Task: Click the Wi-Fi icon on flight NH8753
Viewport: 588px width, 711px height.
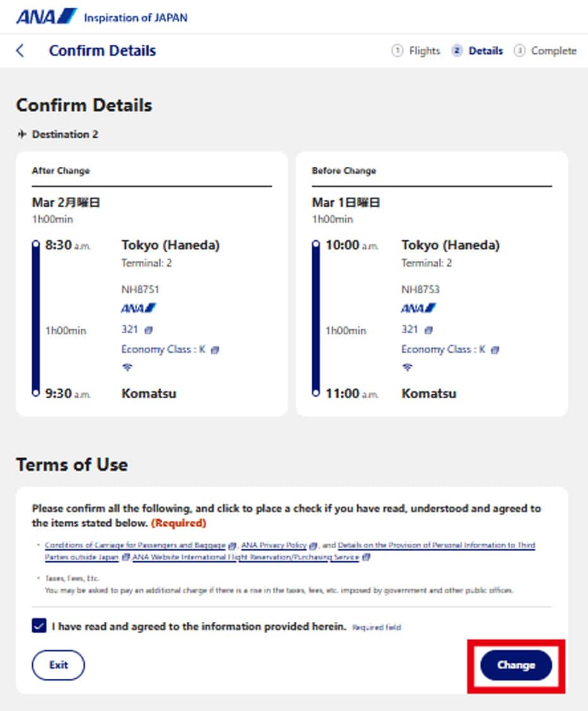Action: (x=407, y=367)
